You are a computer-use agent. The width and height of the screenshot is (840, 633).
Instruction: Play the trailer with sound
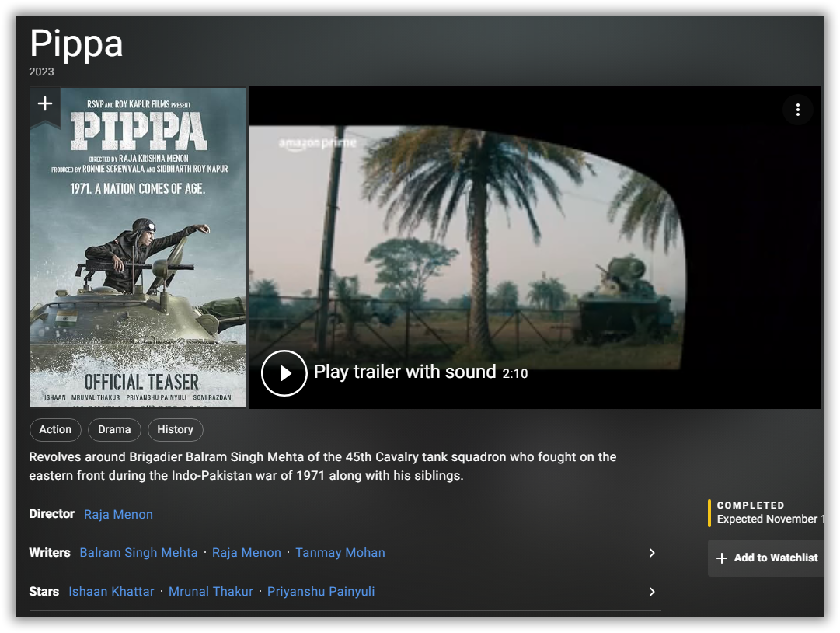pyautogui.click(x=284, y=373)
